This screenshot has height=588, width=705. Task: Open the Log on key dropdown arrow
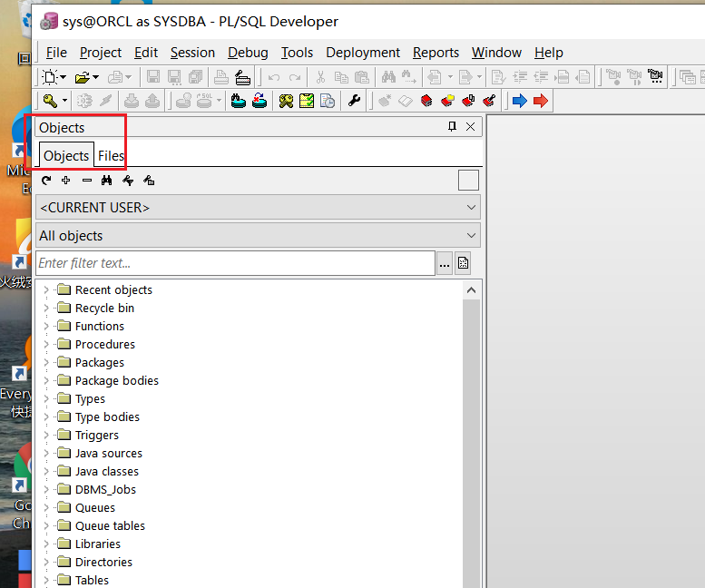click(64, 101)
